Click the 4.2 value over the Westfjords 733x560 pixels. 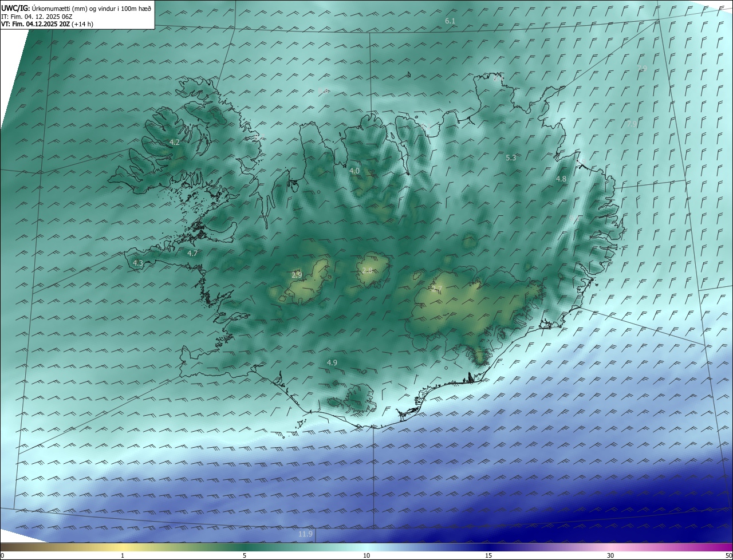point(175,142)
